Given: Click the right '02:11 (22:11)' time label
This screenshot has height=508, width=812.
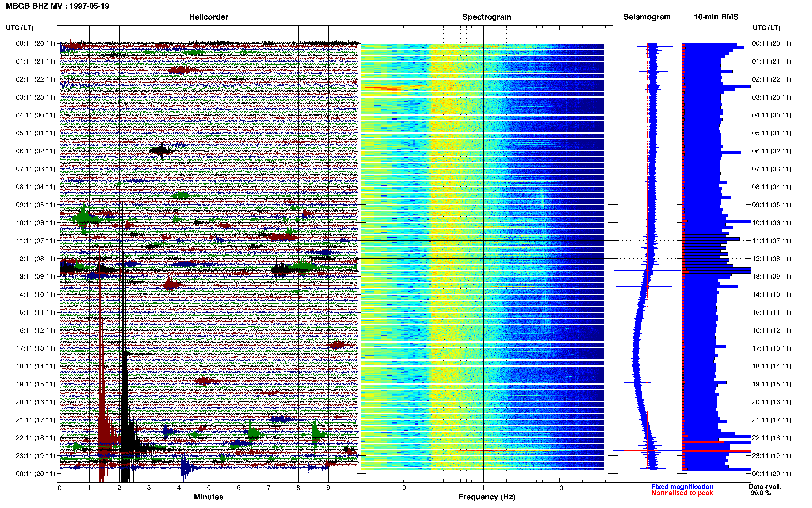Looking at the screenshot, I should 772,79.
